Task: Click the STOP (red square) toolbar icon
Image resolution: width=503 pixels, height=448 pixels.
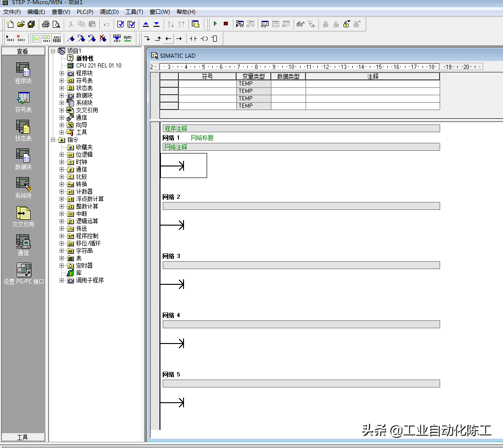Action: pyautogui.click(x=226, y=24)
